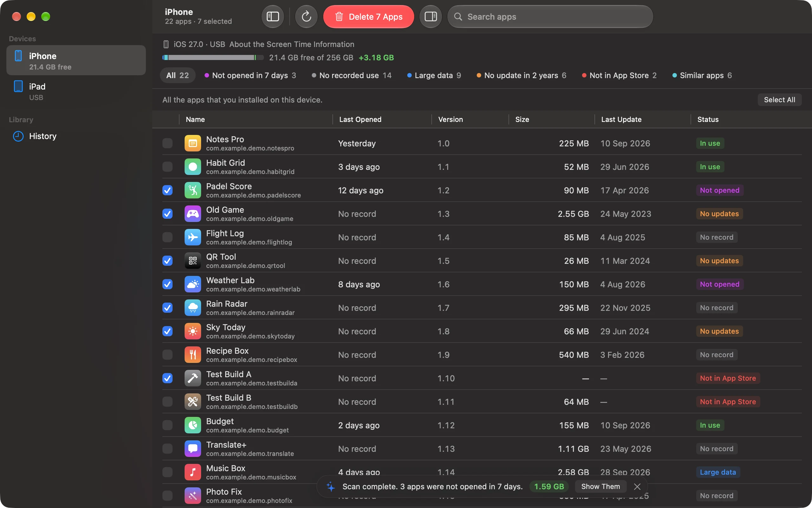812x508 pixels.
Task: Click the Rain Radar cloud icon
Action: point(193,308)
